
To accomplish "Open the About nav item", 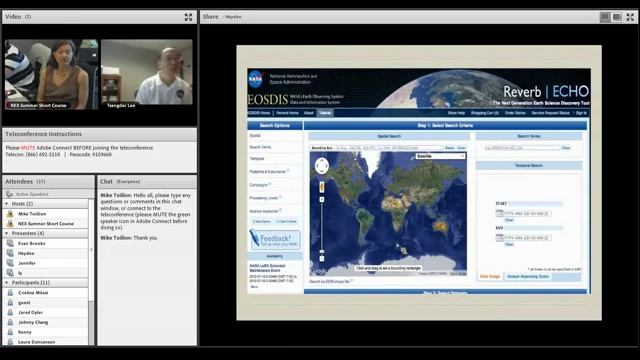I will (x=309, y=113).
